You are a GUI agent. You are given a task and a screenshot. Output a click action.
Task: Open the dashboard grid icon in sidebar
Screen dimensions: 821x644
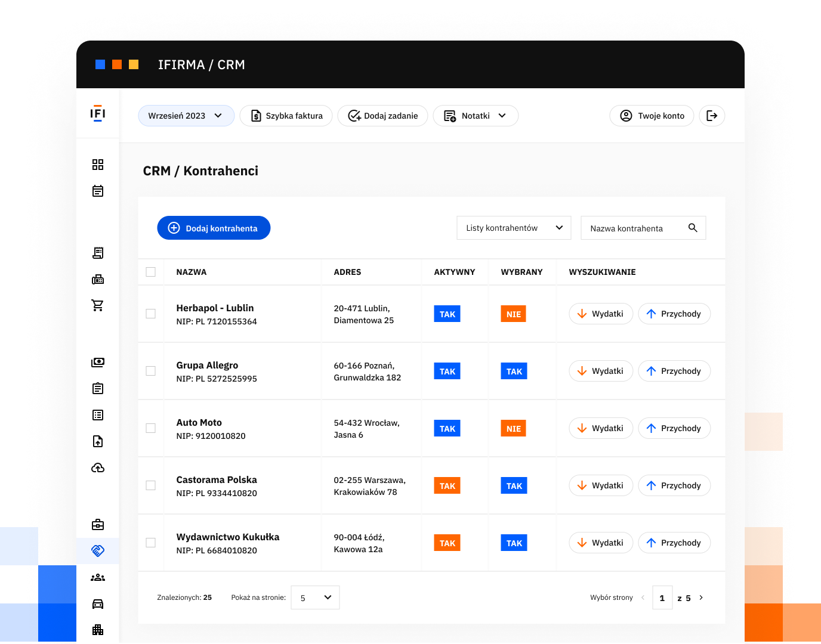98,165
